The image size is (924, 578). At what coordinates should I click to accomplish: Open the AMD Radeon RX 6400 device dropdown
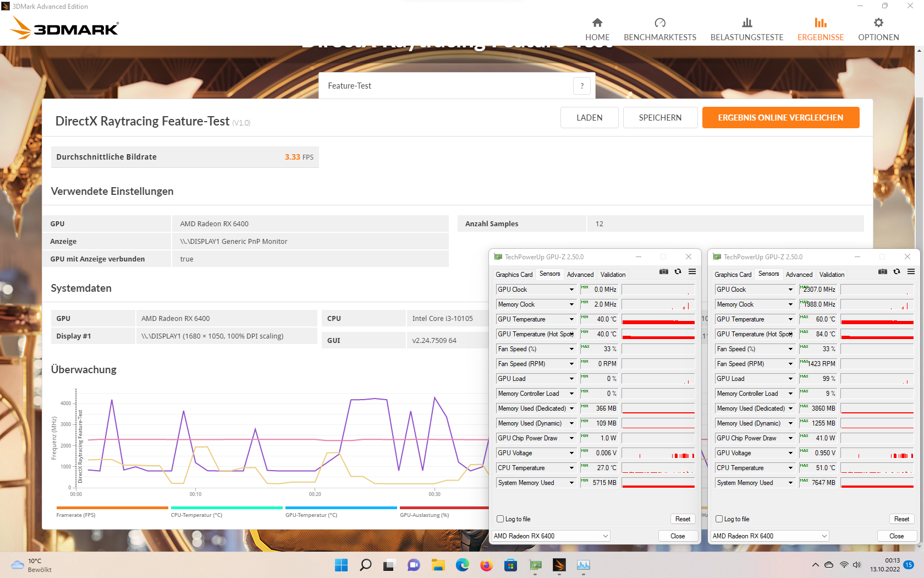coord(551,536)
